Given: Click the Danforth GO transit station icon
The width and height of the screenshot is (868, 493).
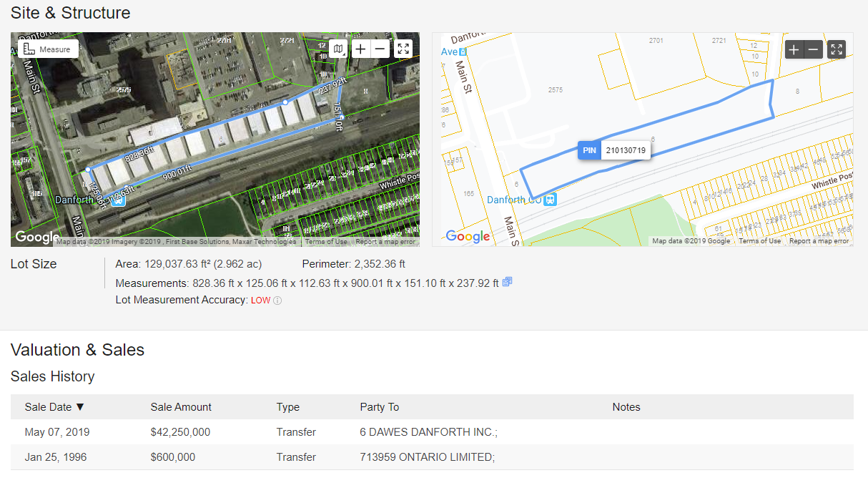Looking at the screenshot, I should (550, 200).
